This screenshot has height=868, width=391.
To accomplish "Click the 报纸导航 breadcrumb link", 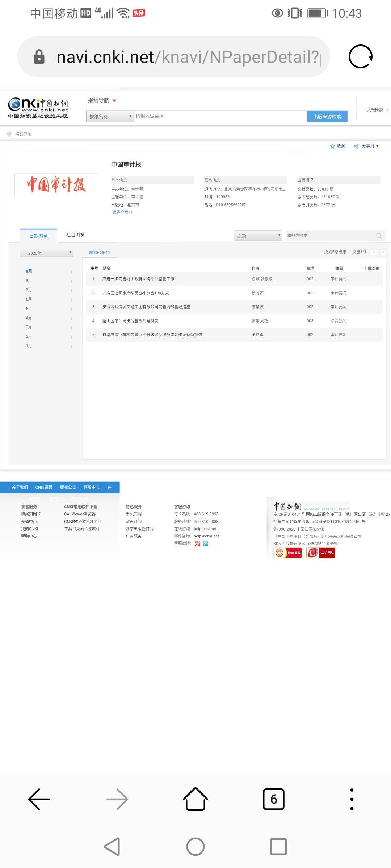I will point(23,134).
